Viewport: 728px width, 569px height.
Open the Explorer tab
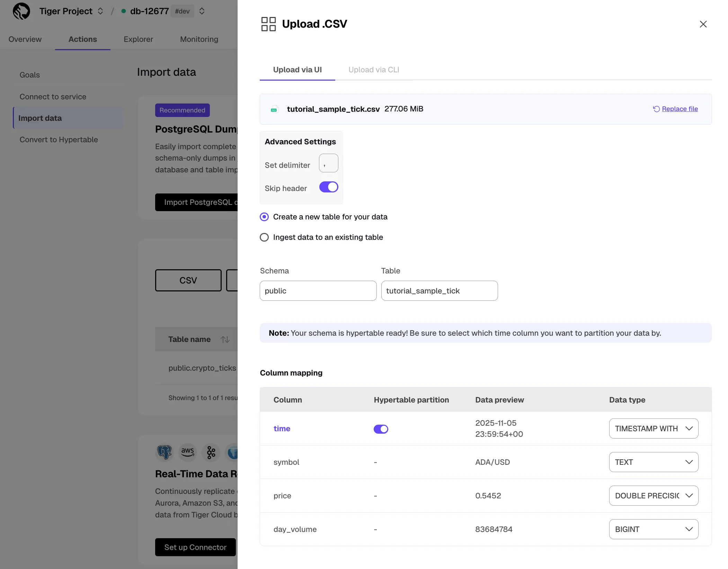pyautogui.click(x=138, y=39)
